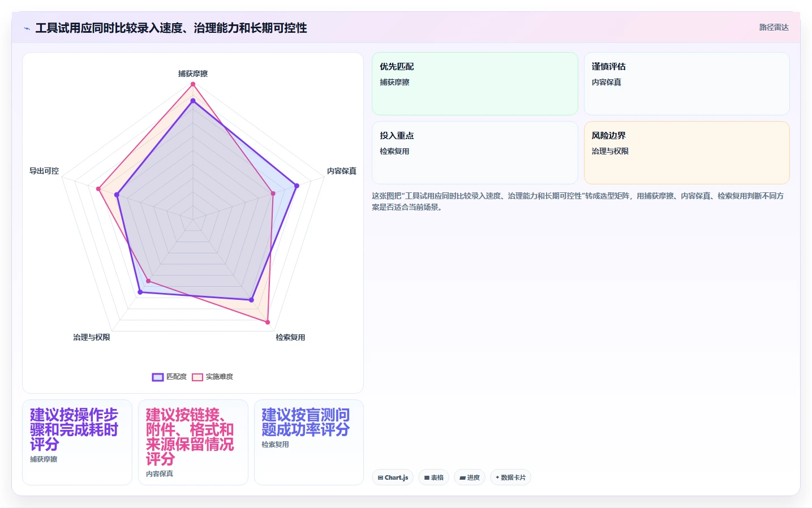Select pink 实施难度 data point on 导出可控 axis

[98, 189]
